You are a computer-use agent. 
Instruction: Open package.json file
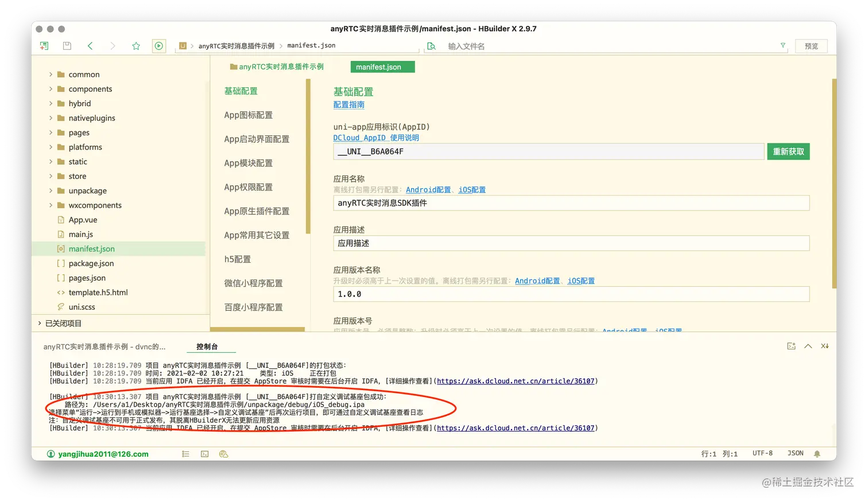91,263
